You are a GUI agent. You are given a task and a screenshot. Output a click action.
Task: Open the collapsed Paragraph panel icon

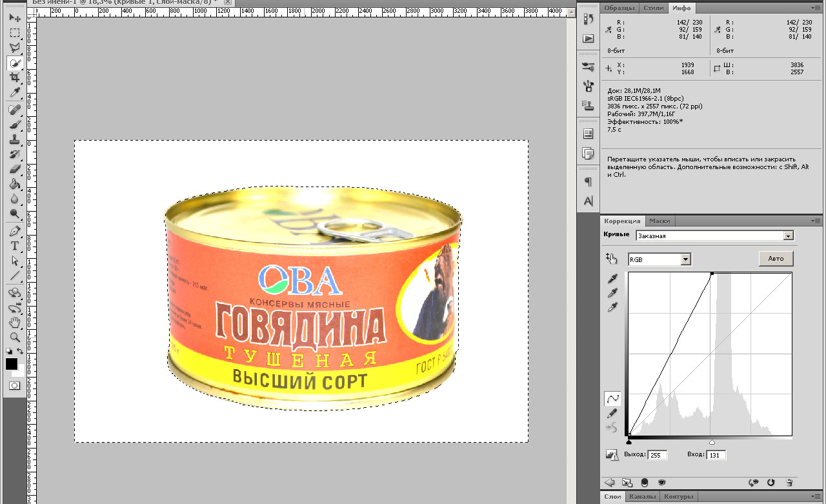tap(588, 182)
